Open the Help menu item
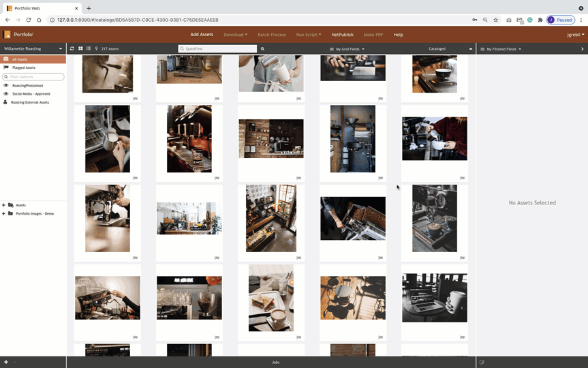The height and width of the screenshot is (368, 588). pyautogui.click(x=399, y=35)
